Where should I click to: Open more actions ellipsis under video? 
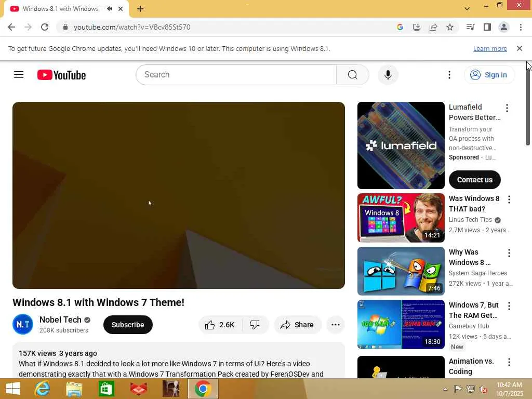336,325
